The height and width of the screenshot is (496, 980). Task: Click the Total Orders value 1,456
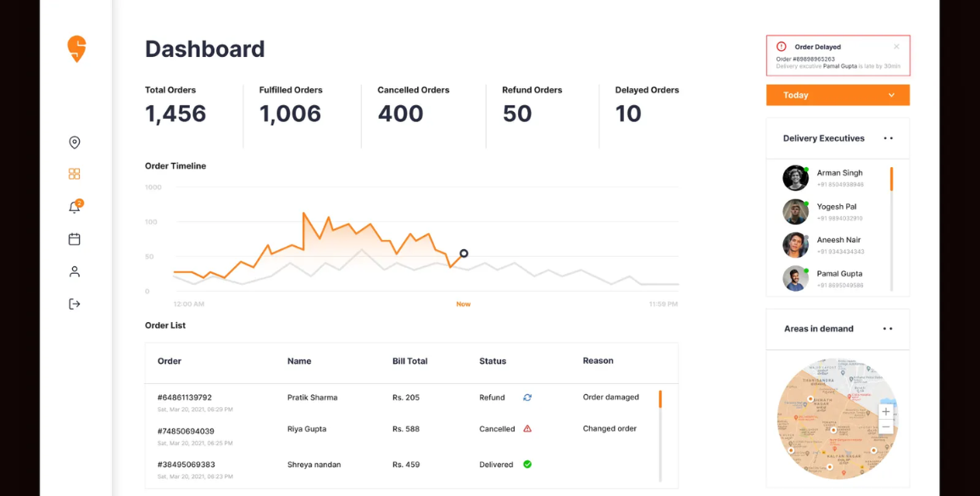pyautogui.click(x=175, y=114)
